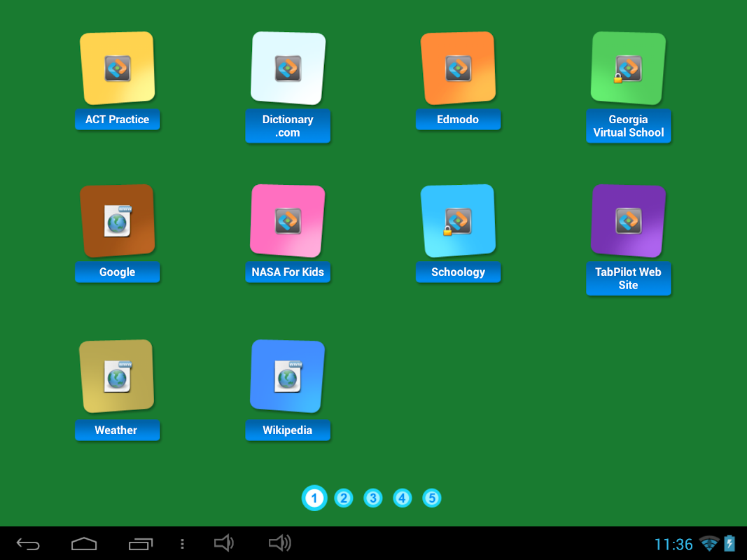
Task: Open the Google brown tile icon
Action: [x=117, y=221]
